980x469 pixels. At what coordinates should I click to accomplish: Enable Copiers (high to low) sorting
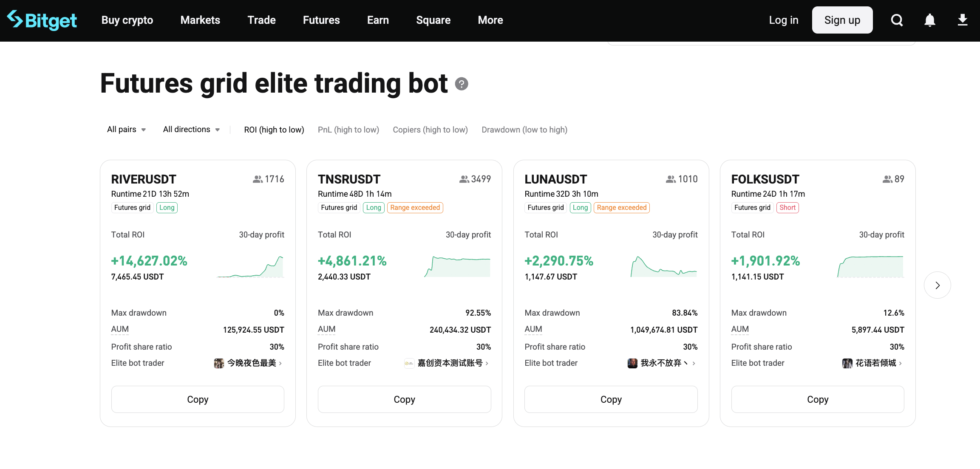tap(430, 130)
